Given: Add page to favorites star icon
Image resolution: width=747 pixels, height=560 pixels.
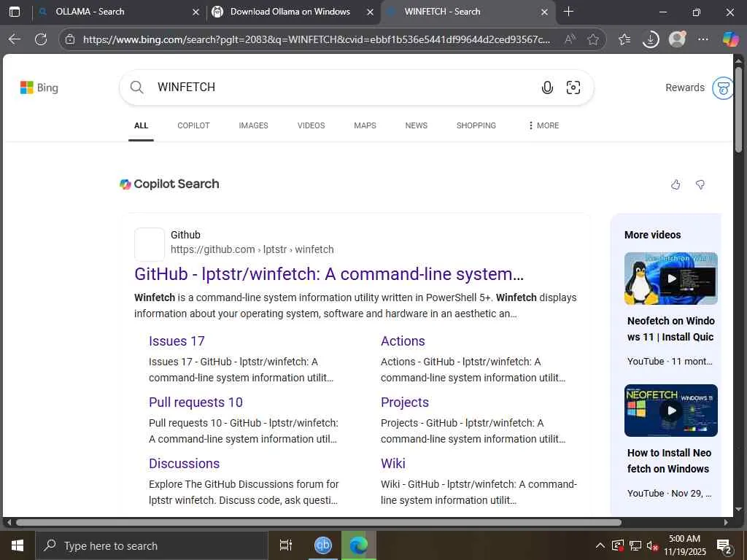Looking at the screenshot, I should point(593,39).
